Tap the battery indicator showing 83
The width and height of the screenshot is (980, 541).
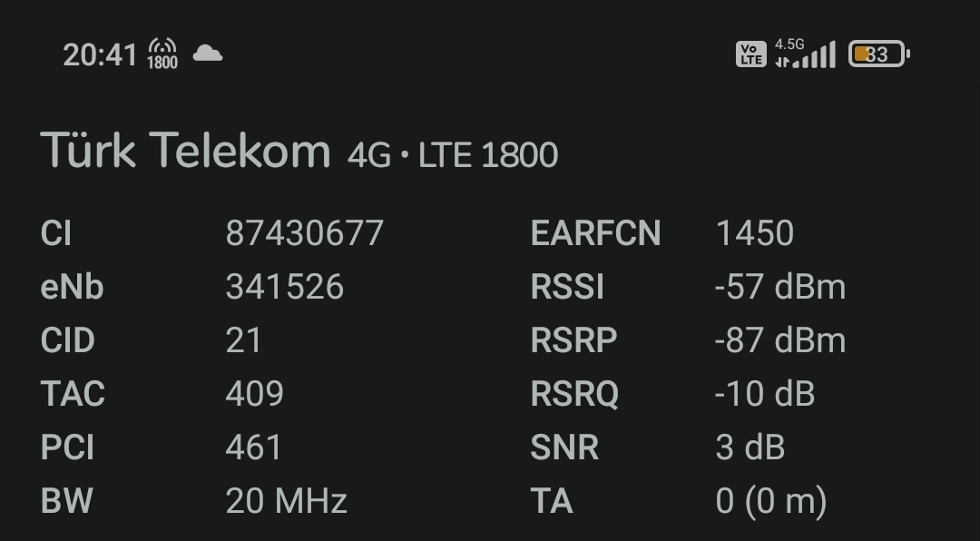[878, 54]
